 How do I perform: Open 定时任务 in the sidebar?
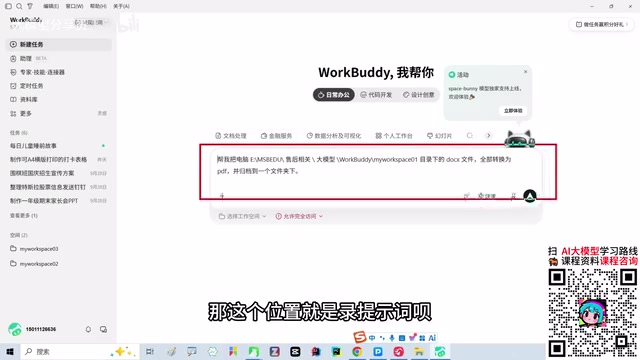point(59,86)
